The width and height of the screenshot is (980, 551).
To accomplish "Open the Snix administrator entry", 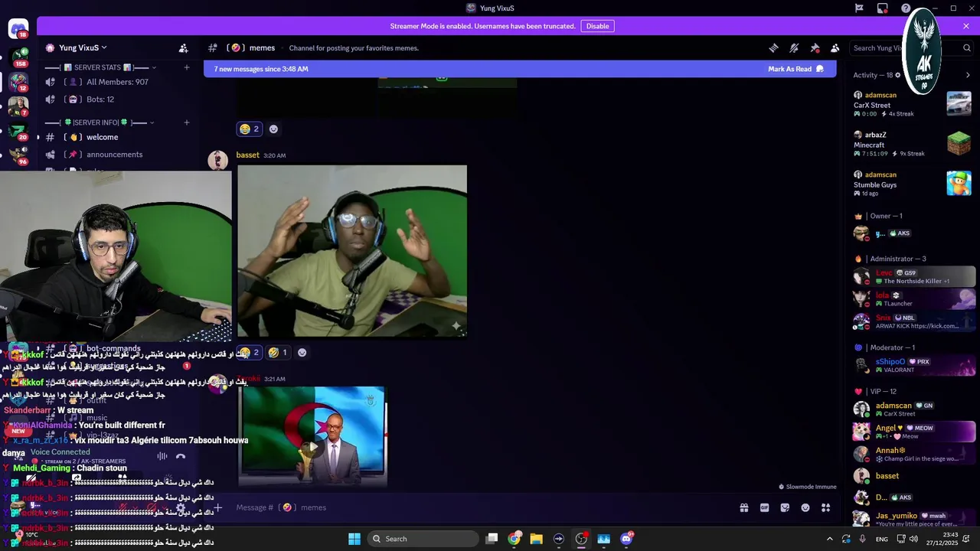I will point(914,321).
